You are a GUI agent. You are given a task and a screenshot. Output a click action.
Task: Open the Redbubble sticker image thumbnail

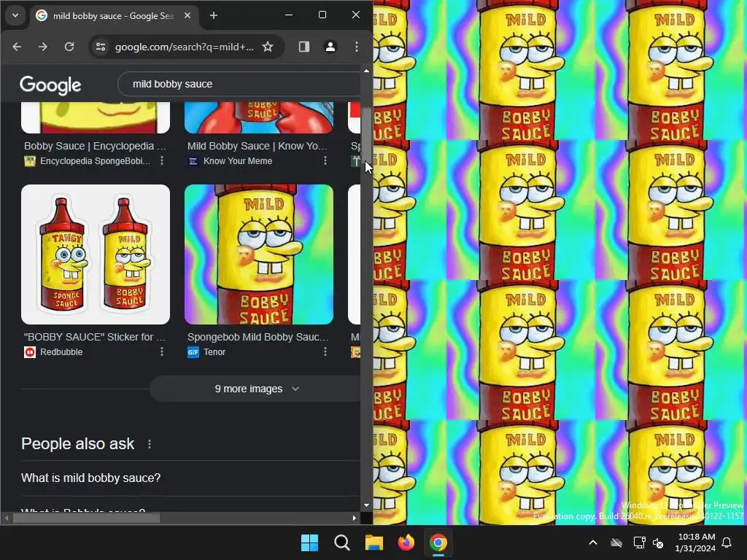coord(96,254)
